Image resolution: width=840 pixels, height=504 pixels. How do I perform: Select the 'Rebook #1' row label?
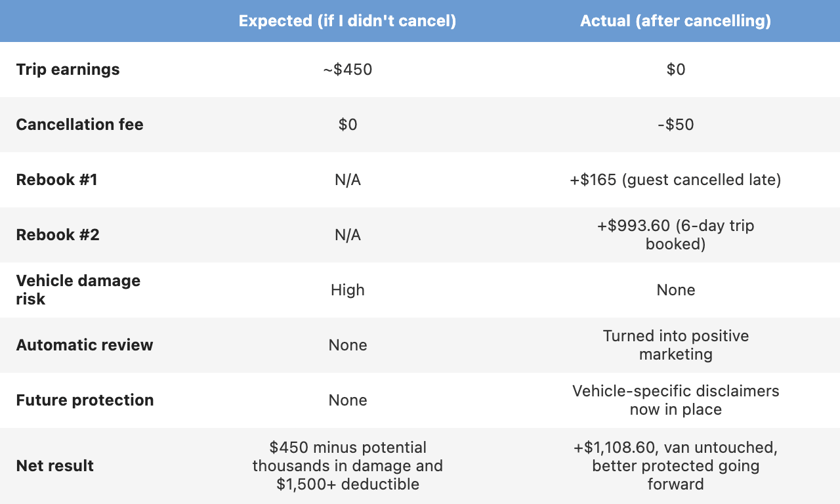click(56, 180)
